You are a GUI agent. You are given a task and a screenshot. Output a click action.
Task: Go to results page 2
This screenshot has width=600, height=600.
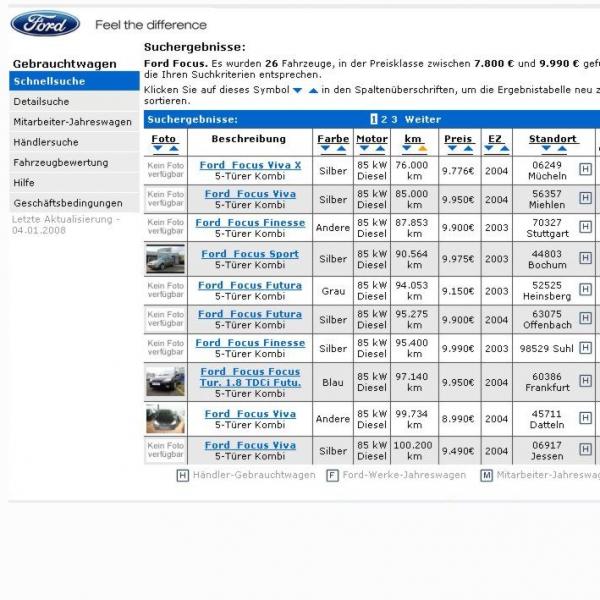click(x=384, y=119)
